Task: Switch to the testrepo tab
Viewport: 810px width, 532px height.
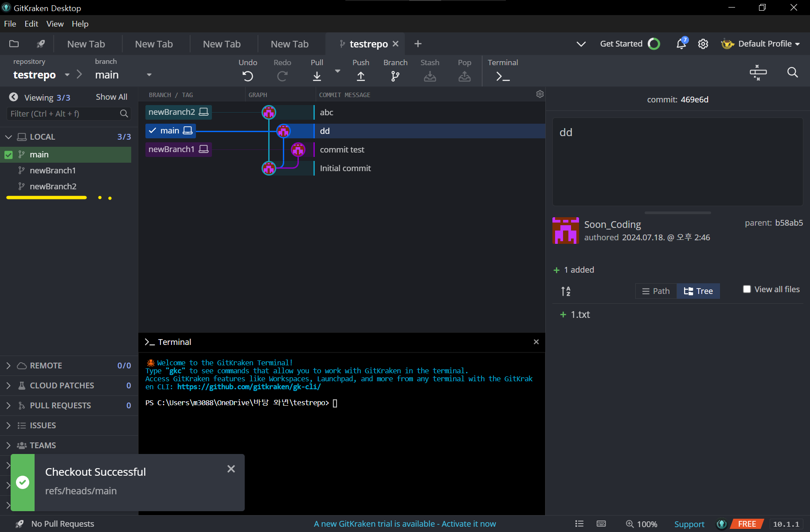Action: click(x=364, y=44)
